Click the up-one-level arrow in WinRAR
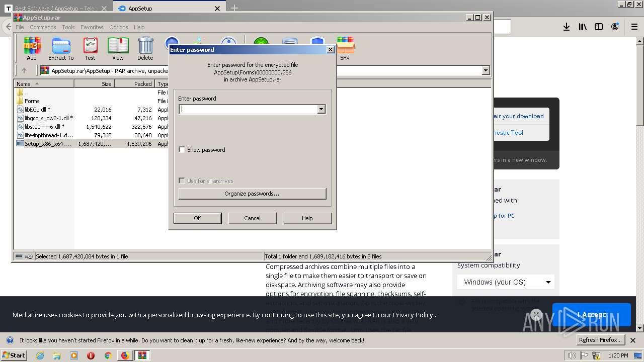This screenshot has height=362, width=644. (24, 70)
